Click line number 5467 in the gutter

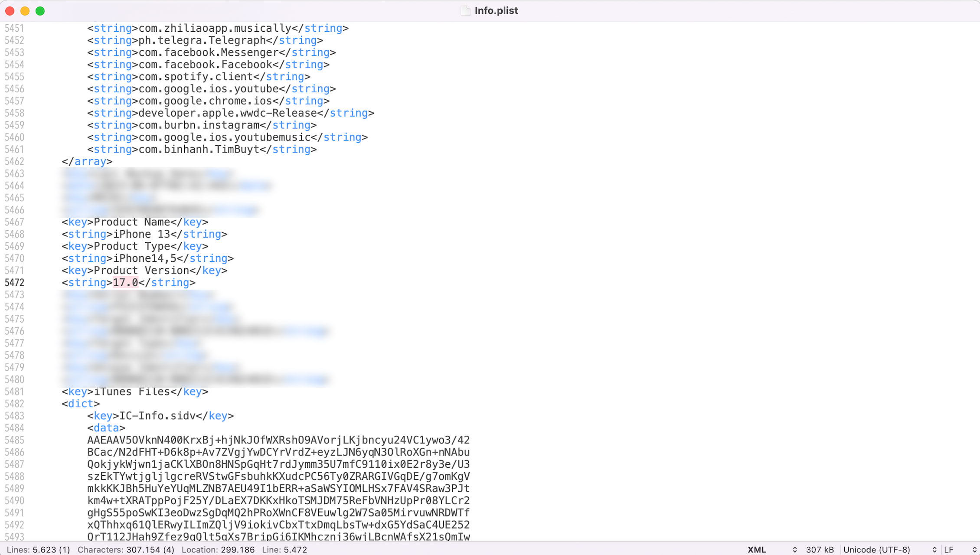point(14,222)
